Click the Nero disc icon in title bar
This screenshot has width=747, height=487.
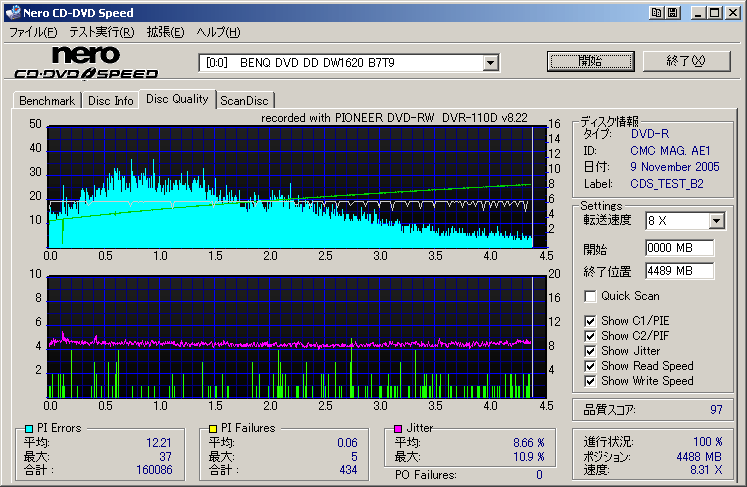tap(13, 13)
